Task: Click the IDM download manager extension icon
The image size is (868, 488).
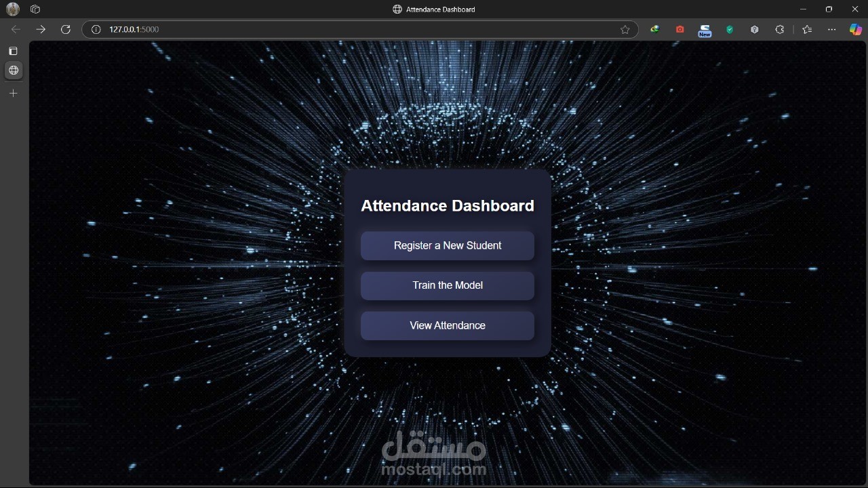Action: click(x=654, y=29)
